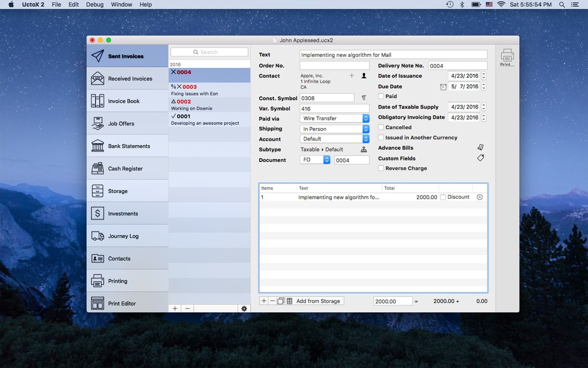Navigate to Bank Statements section

tap(129, 146)
